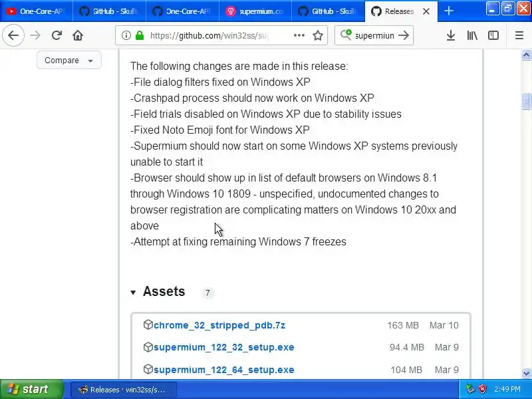Open the Library menu
The image size is (532, 399).
[472, 35]
